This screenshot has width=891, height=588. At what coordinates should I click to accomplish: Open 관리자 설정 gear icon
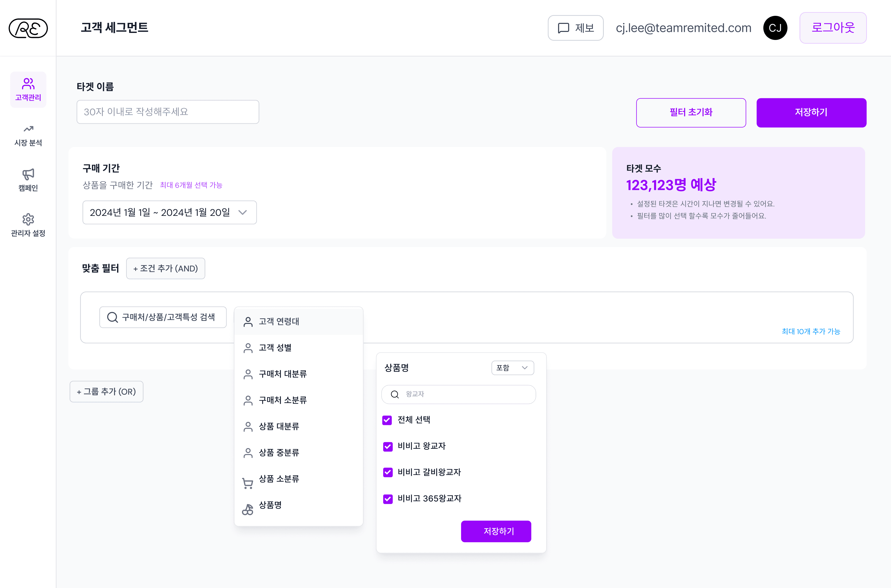pos(28,219)
